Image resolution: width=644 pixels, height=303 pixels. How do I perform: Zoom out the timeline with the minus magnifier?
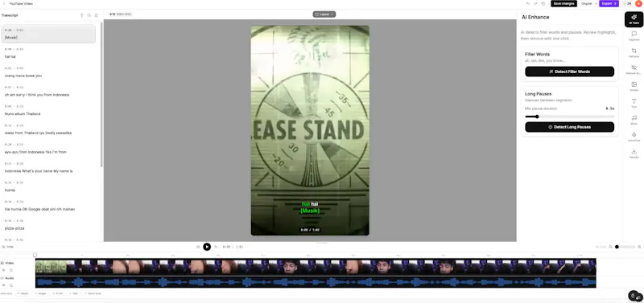[x=611, y=247]
